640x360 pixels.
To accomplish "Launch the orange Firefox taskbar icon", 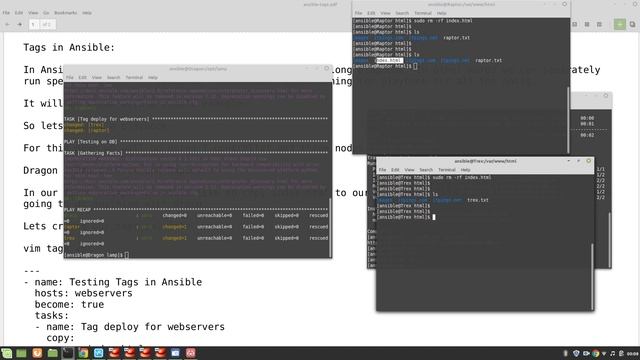I will tap(37, 353).
